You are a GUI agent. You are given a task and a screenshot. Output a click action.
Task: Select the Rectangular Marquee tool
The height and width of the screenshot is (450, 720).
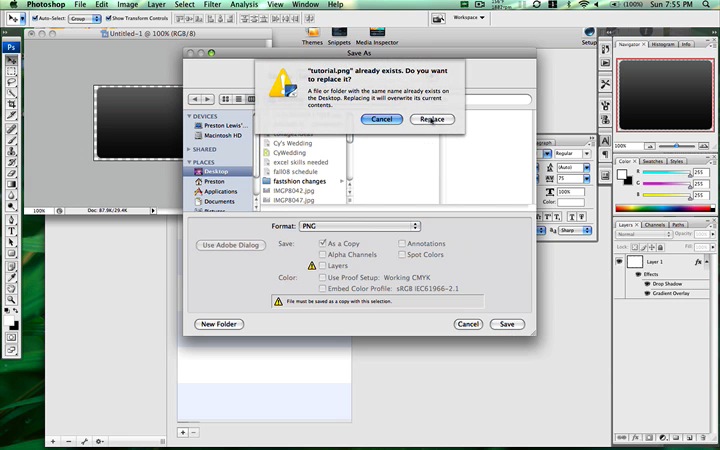click(x=11, y=71)
